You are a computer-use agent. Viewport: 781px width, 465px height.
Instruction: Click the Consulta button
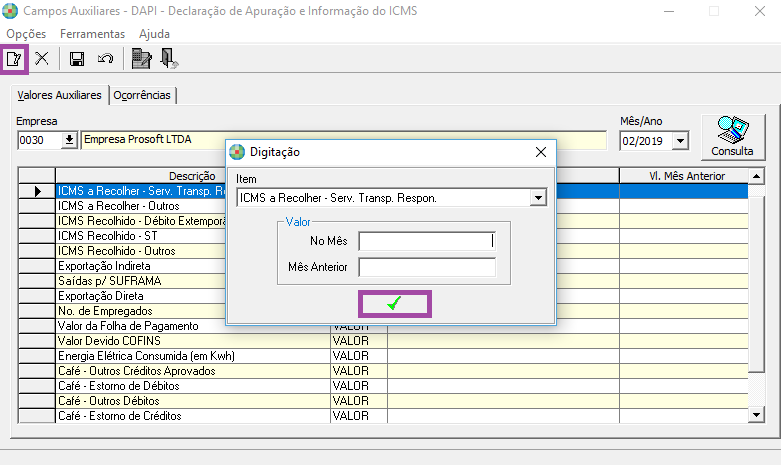(x=732, y=137)
